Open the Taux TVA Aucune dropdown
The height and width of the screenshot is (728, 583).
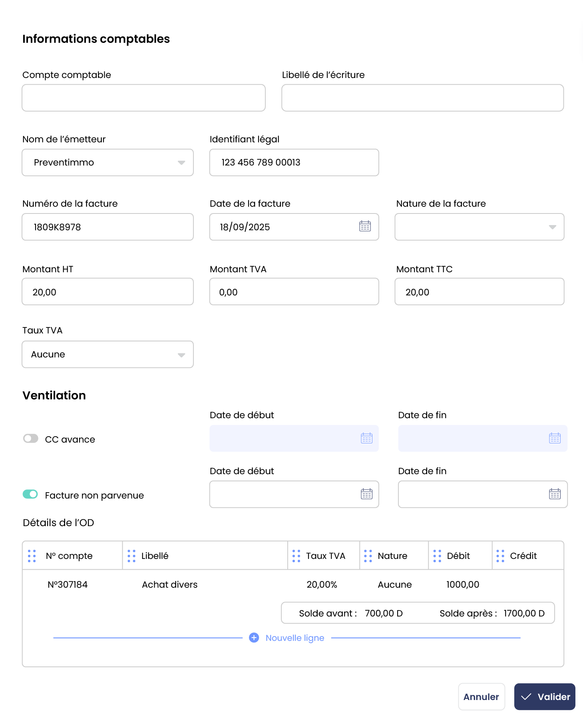(107, 354)
